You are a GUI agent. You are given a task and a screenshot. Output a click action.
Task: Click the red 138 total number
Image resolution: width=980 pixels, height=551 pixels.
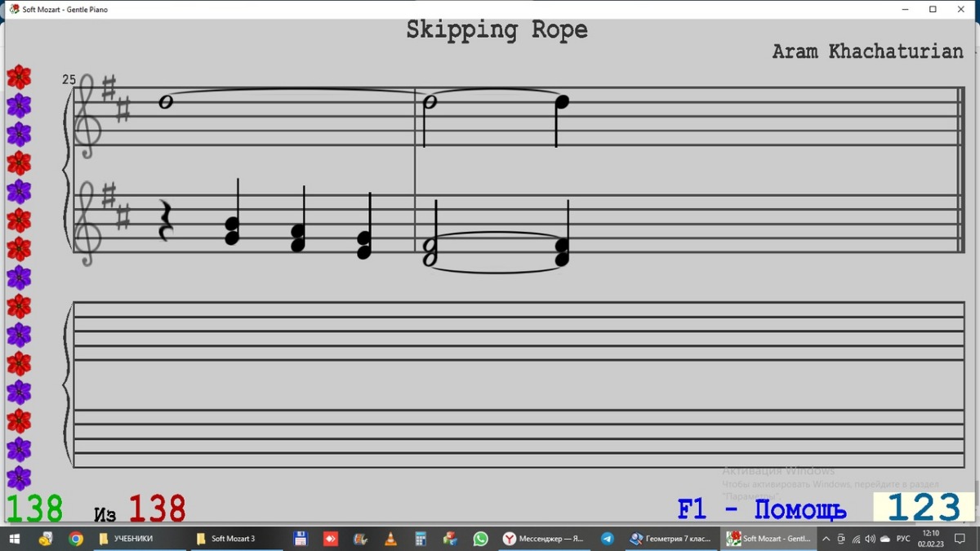[x=157, y=509]
